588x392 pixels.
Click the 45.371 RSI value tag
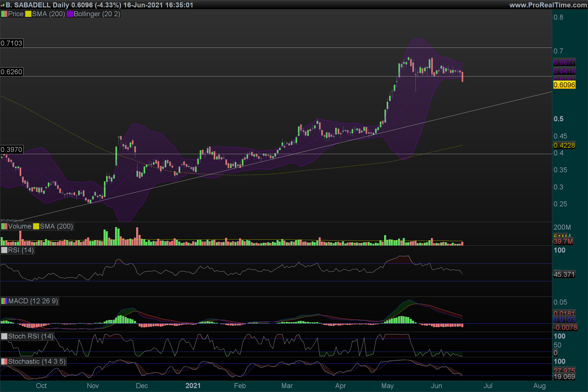[x=564, y=274]
